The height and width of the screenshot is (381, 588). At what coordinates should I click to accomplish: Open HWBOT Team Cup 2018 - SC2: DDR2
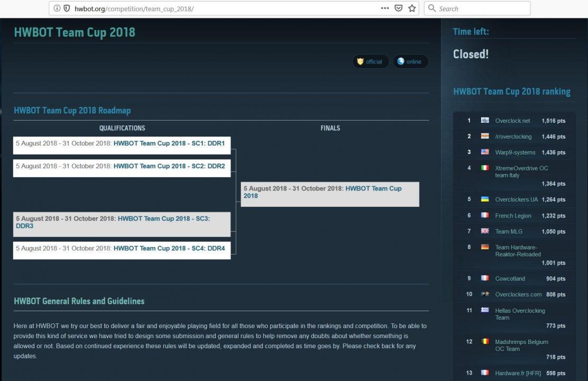pos(169,166)
